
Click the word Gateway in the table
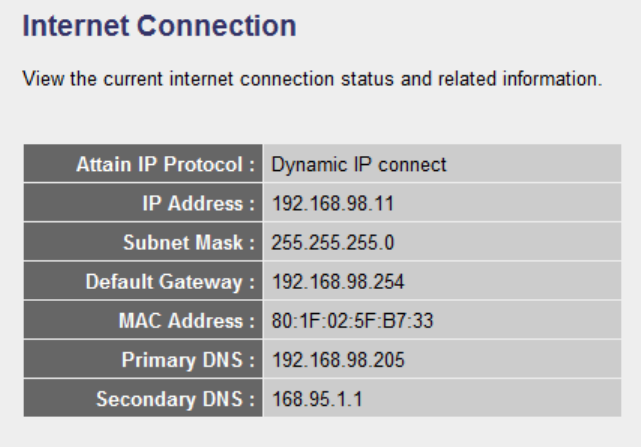click(x=201, y=282)
